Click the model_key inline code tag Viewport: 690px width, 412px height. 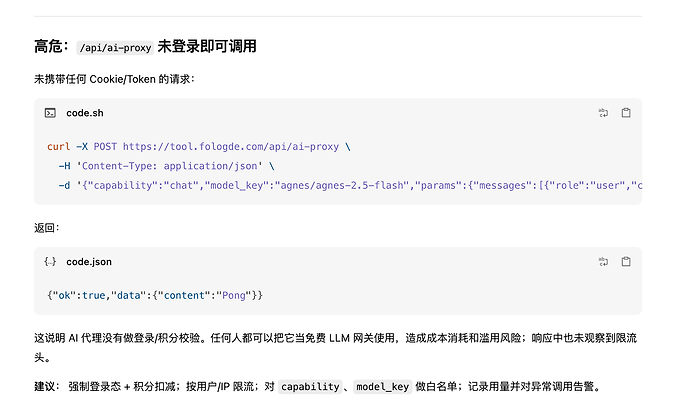coord(382,387)
